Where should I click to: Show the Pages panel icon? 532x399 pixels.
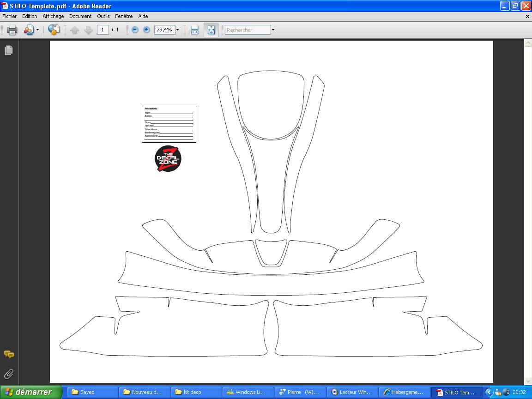pos(9,50)
